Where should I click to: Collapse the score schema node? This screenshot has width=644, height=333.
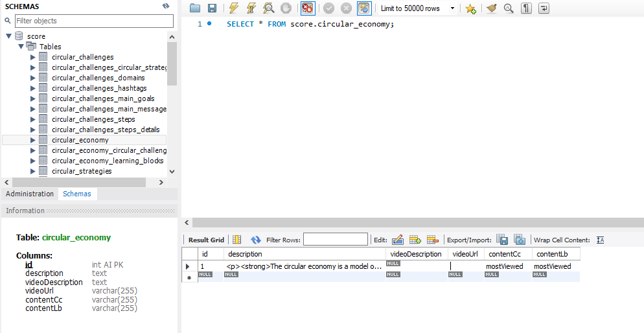8,36
